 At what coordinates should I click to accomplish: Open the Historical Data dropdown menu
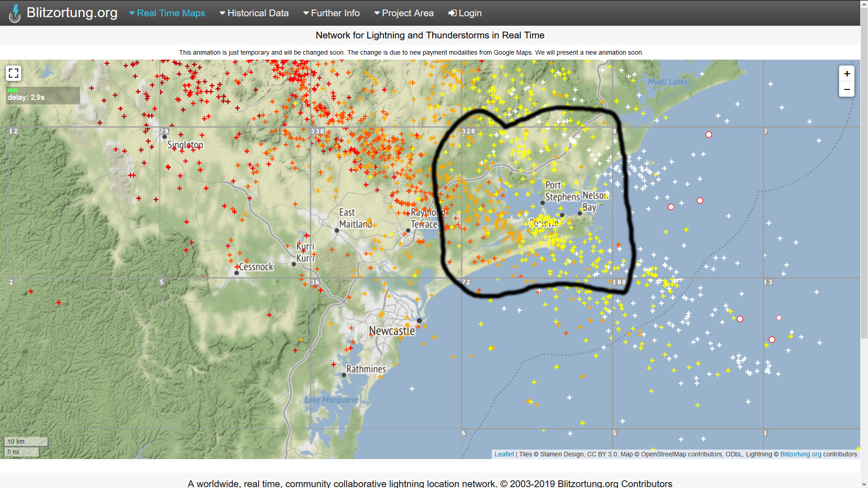click(254, 13)
